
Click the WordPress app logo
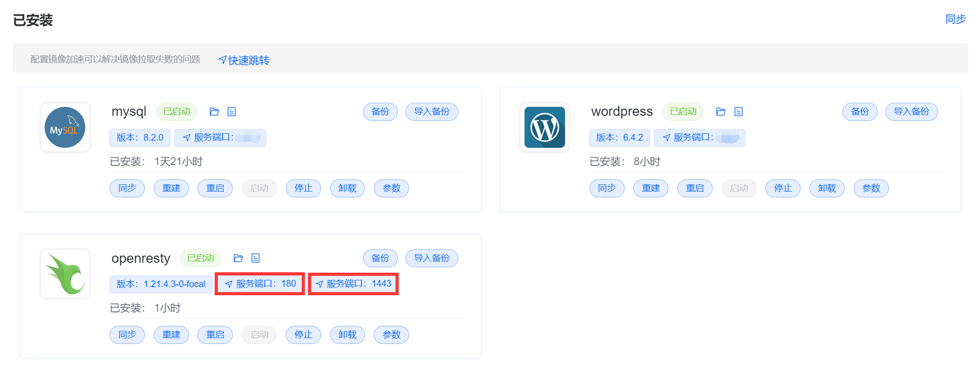point(544,128)
